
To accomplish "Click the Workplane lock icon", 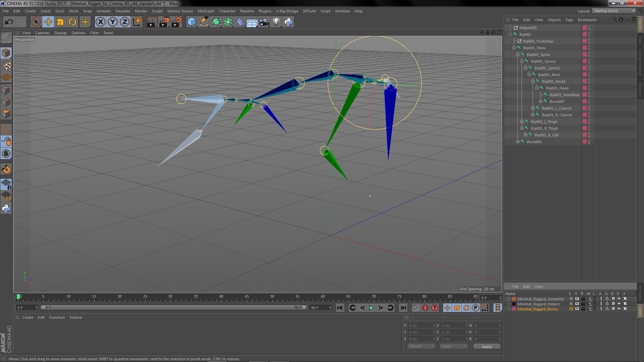I will click(6, 184).
